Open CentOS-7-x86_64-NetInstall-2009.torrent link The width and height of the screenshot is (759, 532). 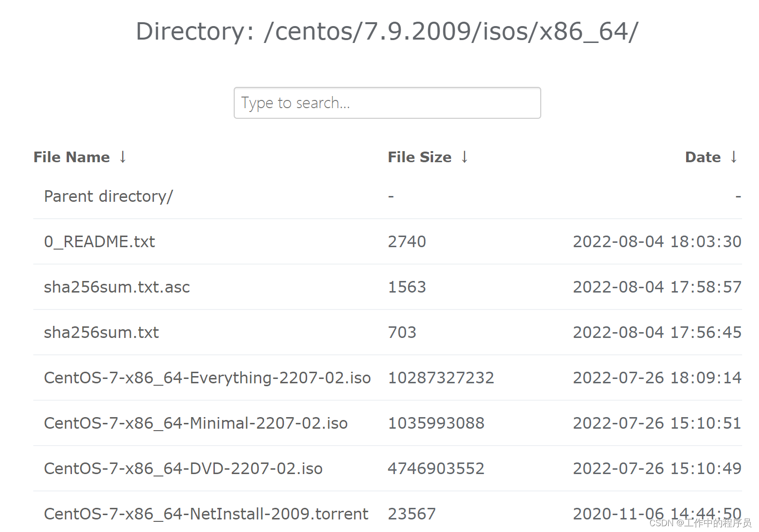pos(206,514)
